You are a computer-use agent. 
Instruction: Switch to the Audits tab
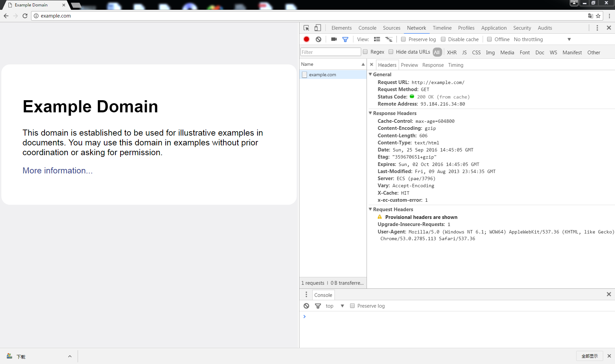[545, 28]
